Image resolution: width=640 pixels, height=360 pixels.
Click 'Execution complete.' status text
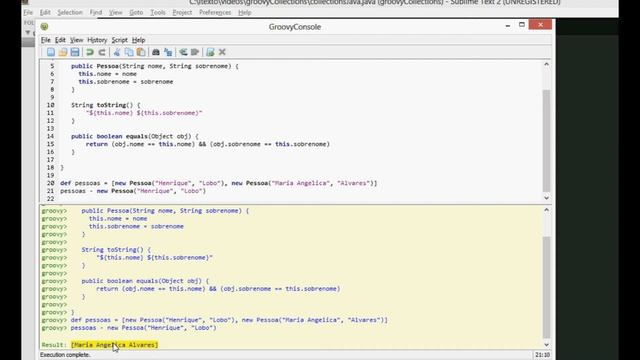[x=65, y=355]
